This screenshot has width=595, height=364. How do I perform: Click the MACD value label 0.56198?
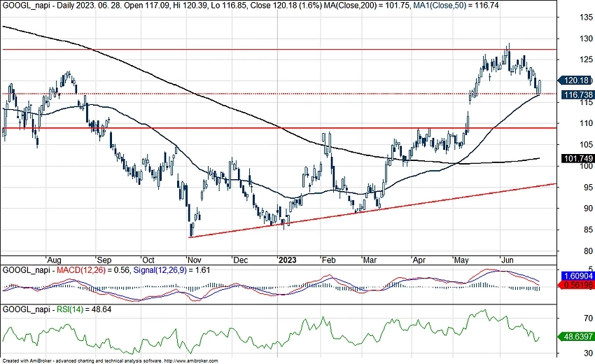pos(576,285)
